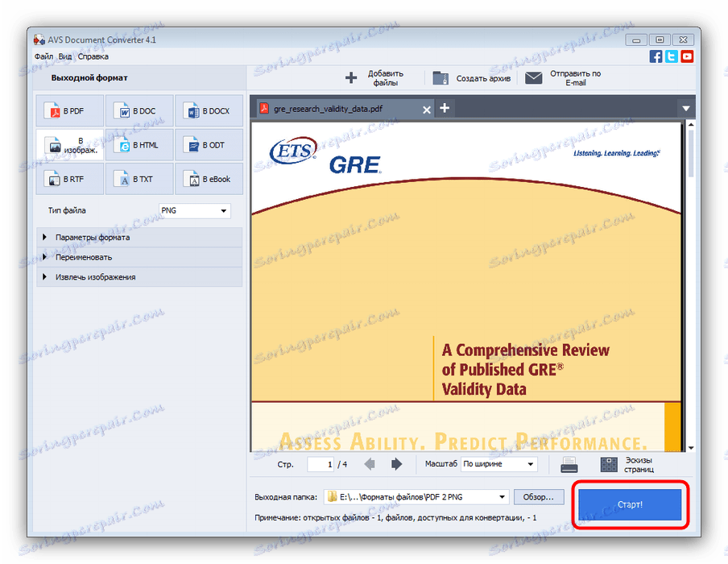The height and width of the screenshot is (564, 728).
Task: Pick the To TXT output format
Action: coord(139,179)
